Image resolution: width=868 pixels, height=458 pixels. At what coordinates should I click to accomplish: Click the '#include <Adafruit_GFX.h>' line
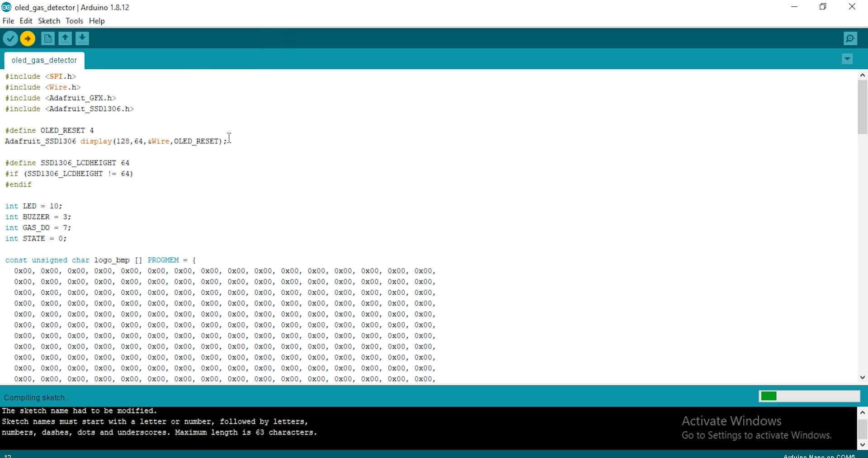pyautogui.click(x=61, y=98)
